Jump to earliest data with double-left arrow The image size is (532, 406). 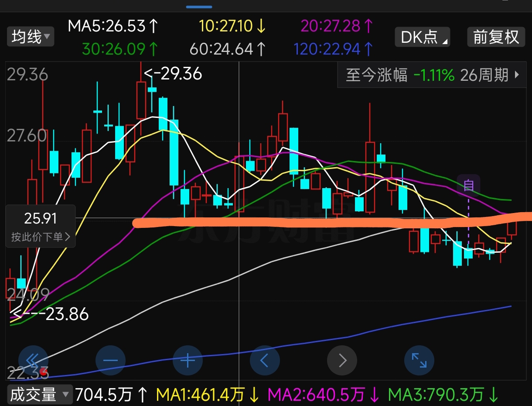(x=34, y=361)
